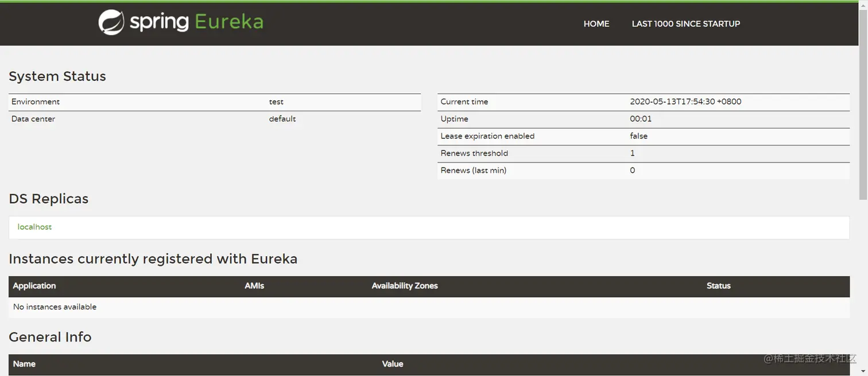
Task: Select the uptime value 00:01
Action: click(641, 119)
